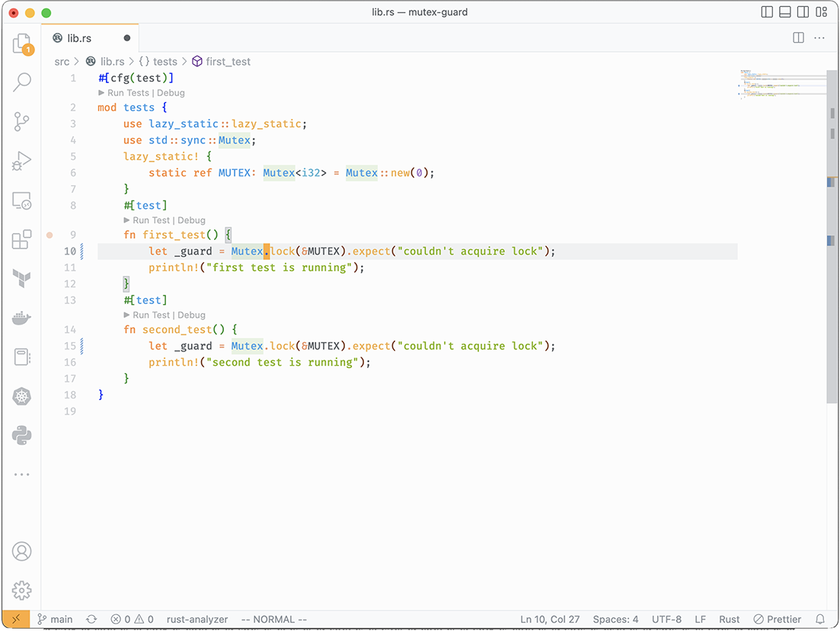The width and height of the screenshot is (840, 631).
Task: Click lazy_static! macro on line 5
Action: click(161, 156)
